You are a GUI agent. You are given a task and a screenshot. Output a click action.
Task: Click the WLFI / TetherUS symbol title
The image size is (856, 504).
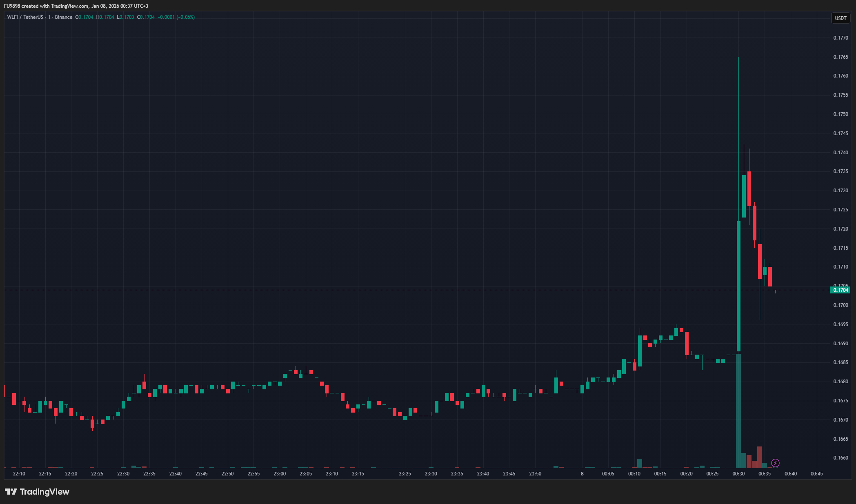coord(25,17)
